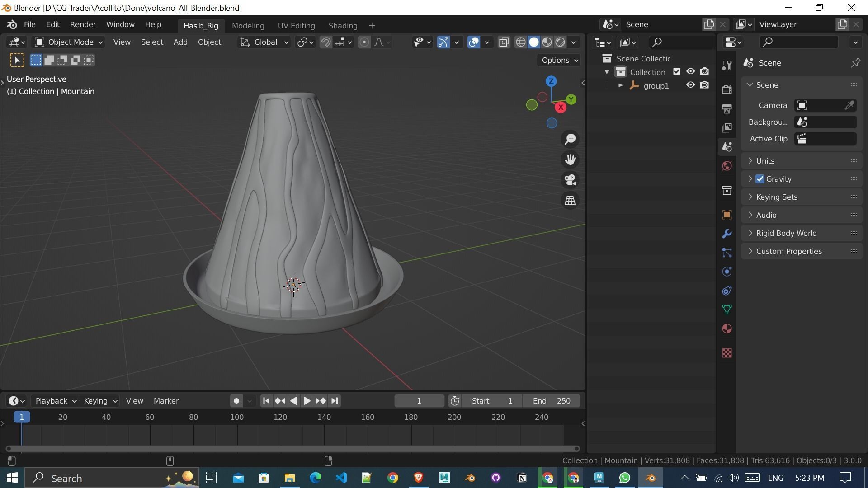Image resolution: width=868 pixels, height=488 pixels.
Task: Click the End frame 250 field
Action: 551,401
